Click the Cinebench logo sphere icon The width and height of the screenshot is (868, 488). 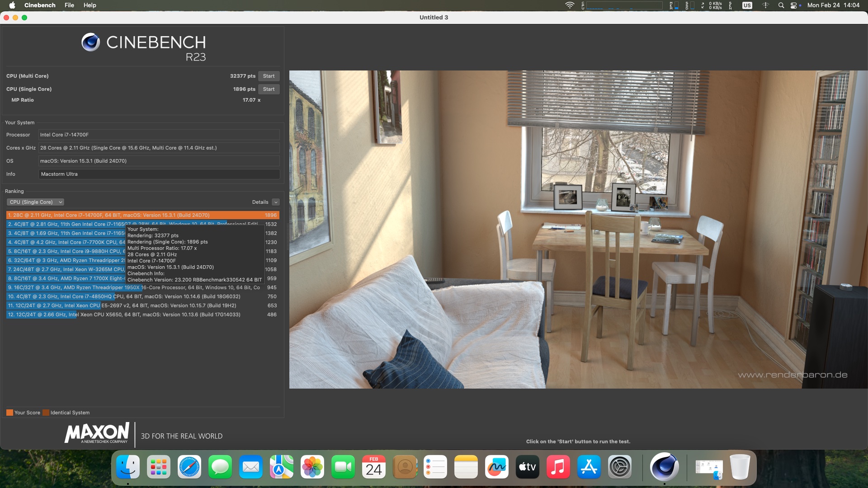(90, 42)
